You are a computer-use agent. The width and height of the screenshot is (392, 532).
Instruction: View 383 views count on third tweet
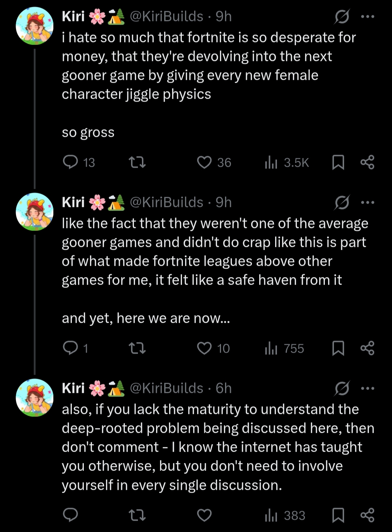pos(285,515)
